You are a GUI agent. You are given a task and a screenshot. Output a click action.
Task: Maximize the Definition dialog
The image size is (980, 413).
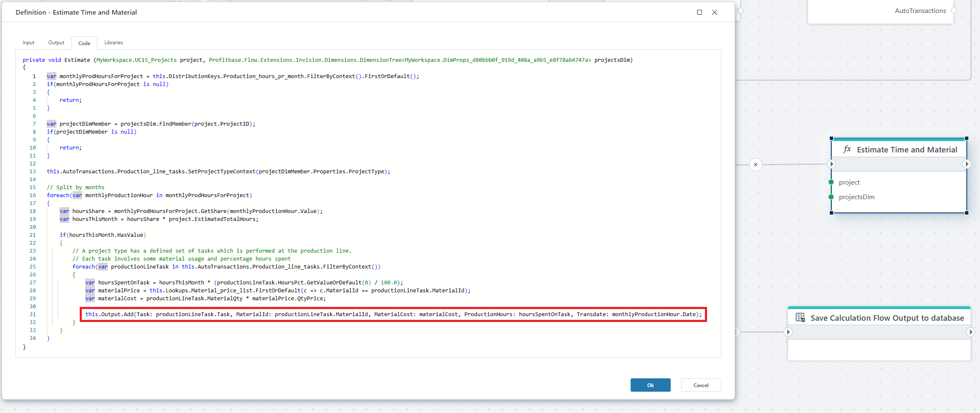click(700, 13)
